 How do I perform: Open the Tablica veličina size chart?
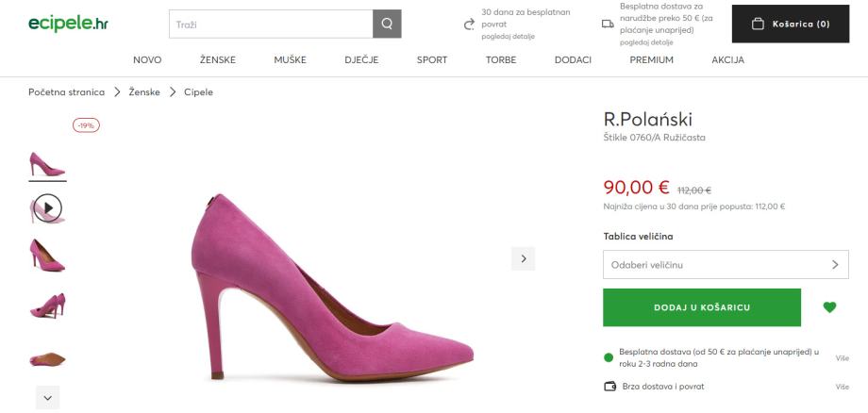640,236
